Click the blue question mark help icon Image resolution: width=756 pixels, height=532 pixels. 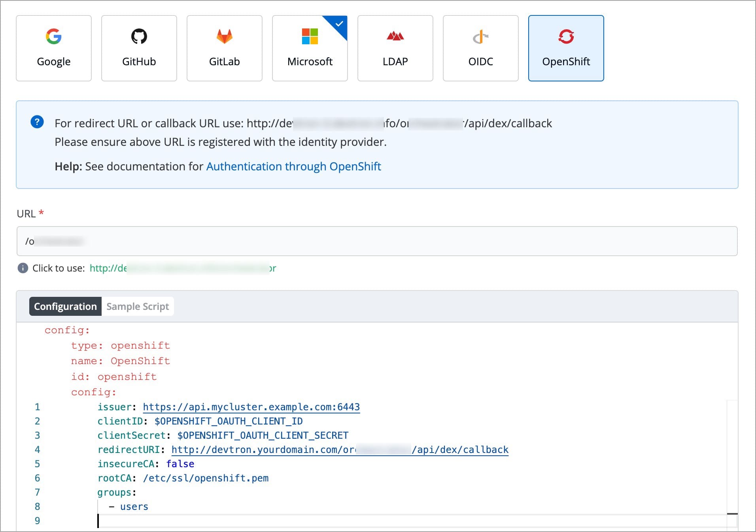coord(37,122)
